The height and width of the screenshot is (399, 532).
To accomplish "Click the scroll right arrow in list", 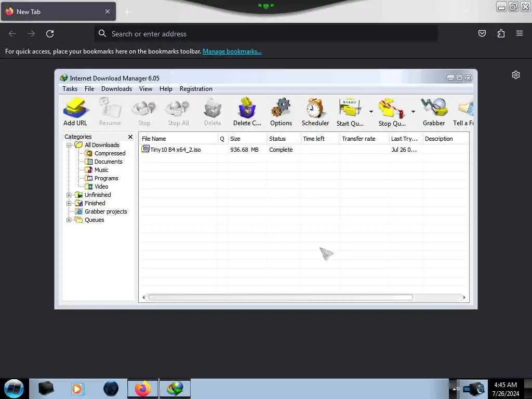I will 464,298.
